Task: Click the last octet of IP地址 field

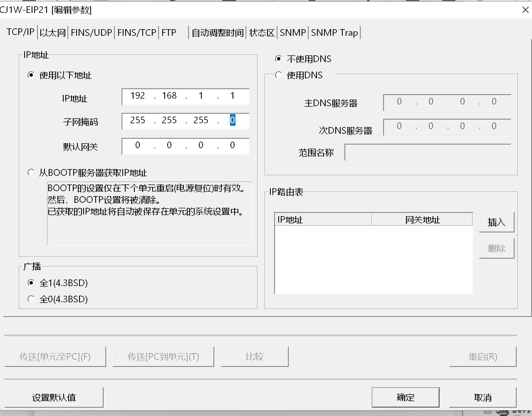Action: (x=233, y=96)
